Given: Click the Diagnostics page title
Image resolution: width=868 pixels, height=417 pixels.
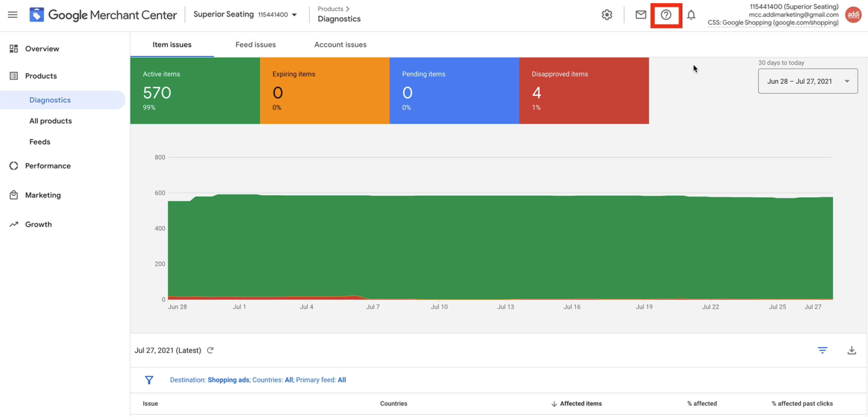Looking at the screenshot, I should pyautogui.click(x=339, y=19).
